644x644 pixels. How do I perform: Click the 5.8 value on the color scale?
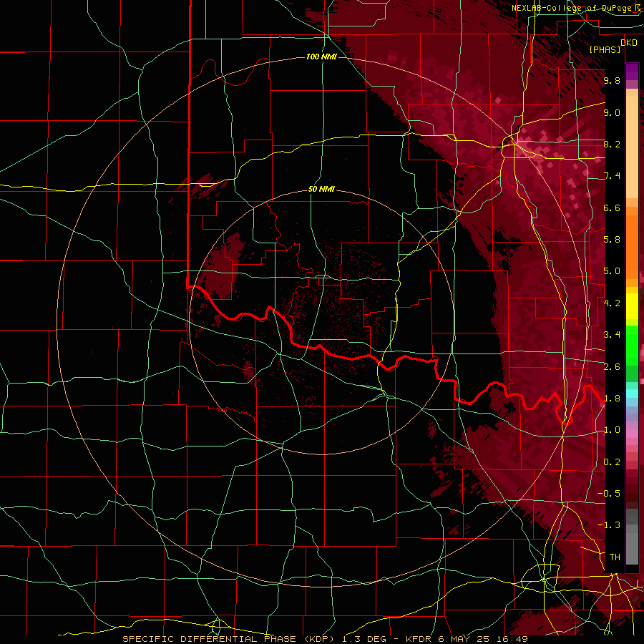[x=612, y=240]
